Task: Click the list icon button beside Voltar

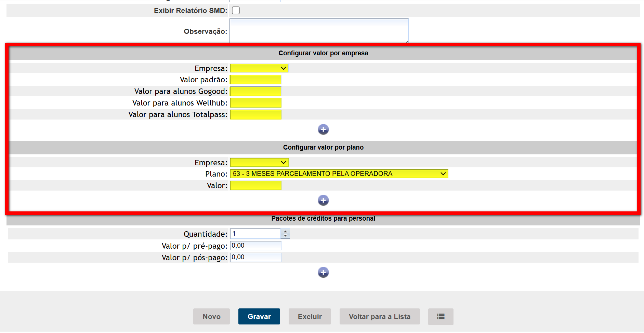Action: [x=441, y=317]
